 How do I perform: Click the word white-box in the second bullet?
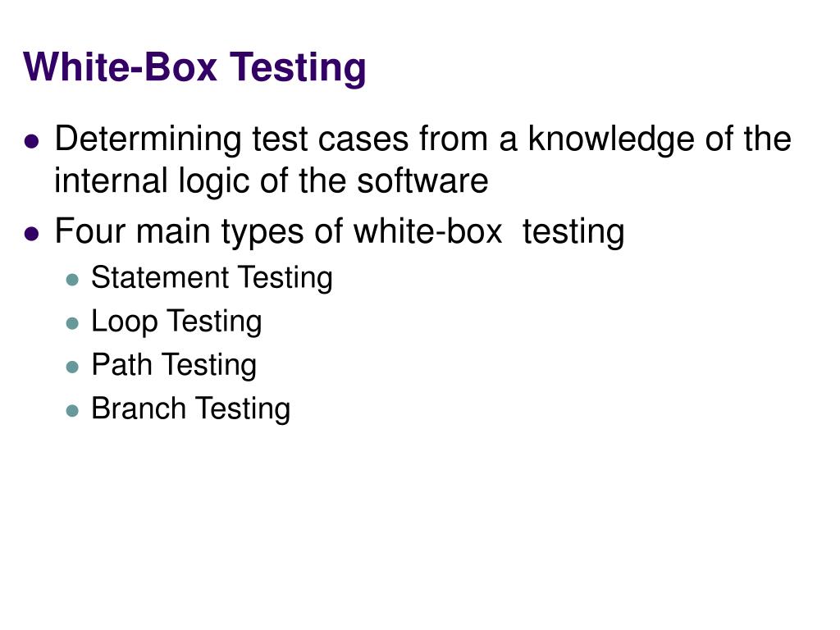(427, 231)
